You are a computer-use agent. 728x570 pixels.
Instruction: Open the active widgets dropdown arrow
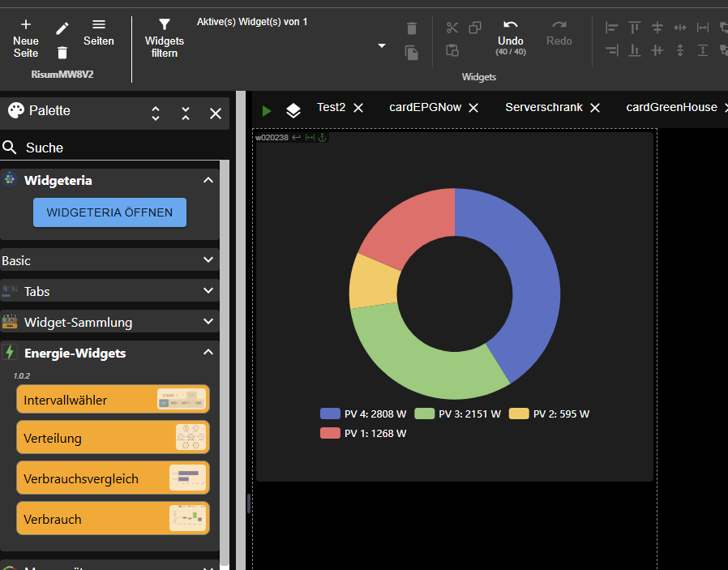pyautogui.click(x=382, y=45)
